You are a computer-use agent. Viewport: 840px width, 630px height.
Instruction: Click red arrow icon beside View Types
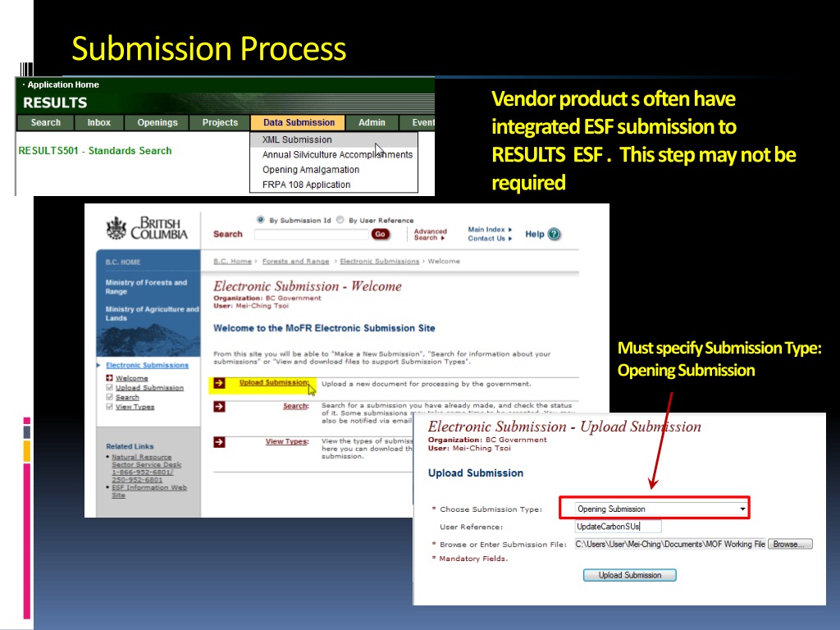point(219,442)
